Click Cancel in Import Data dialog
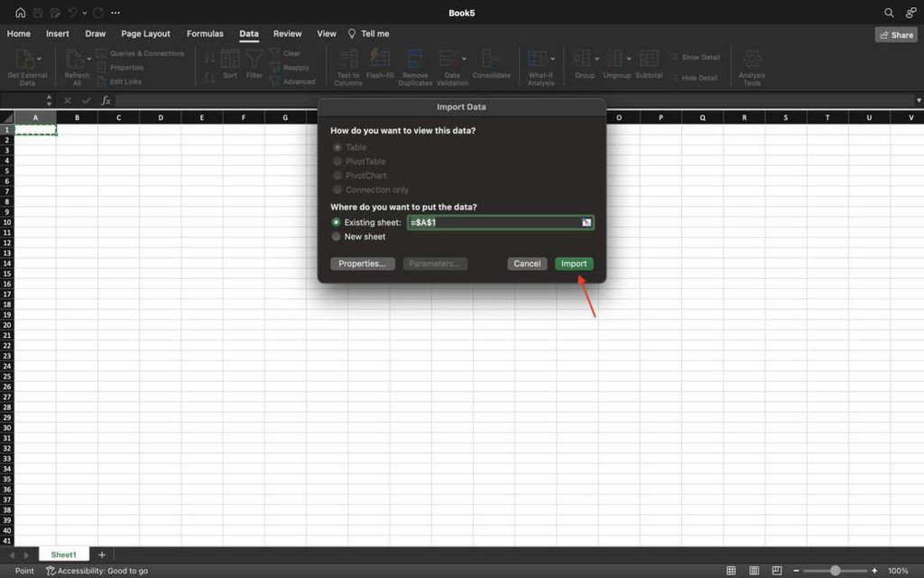 click(527, 264)
